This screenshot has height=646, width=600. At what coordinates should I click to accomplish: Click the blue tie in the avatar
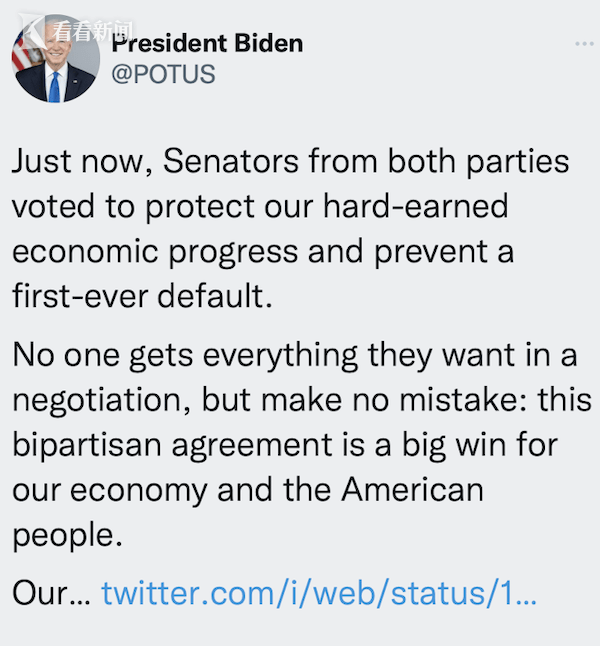[x=54, y=87]
